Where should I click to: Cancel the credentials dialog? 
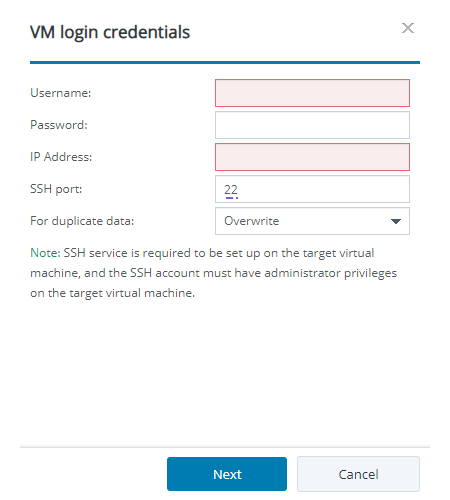coord(358,474)
